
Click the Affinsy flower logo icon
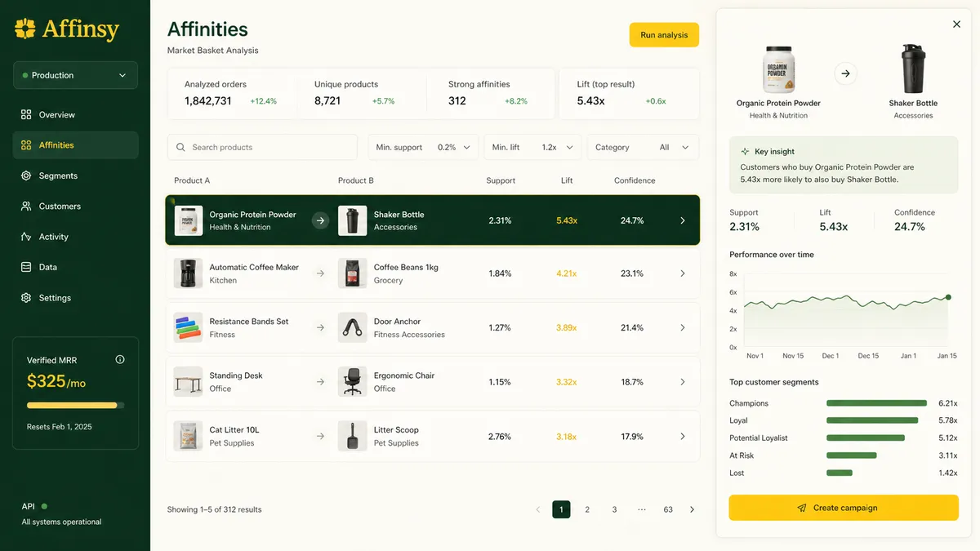tap(25, 29)
